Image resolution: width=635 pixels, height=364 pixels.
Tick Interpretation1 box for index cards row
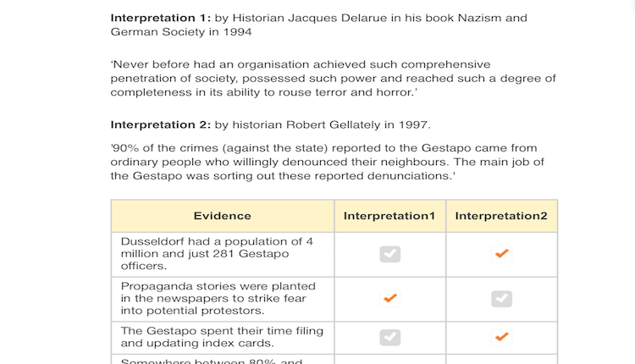pos(390,337)
